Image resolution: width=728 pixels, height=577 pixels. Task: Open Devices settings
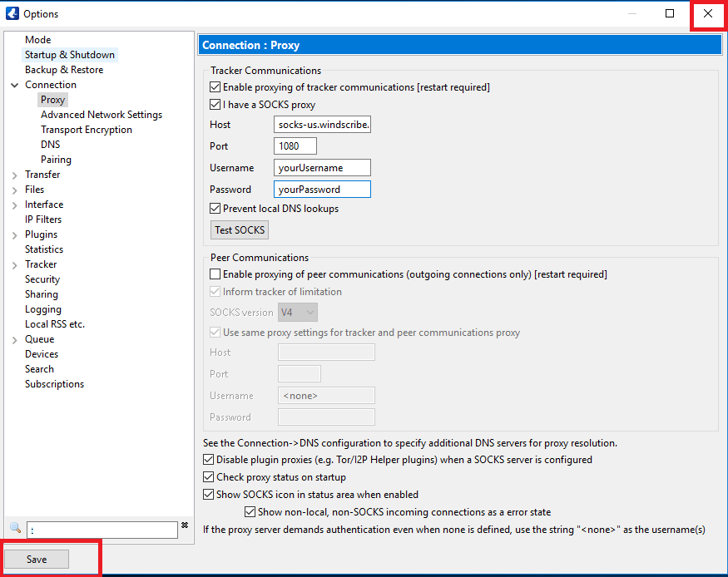42,354
